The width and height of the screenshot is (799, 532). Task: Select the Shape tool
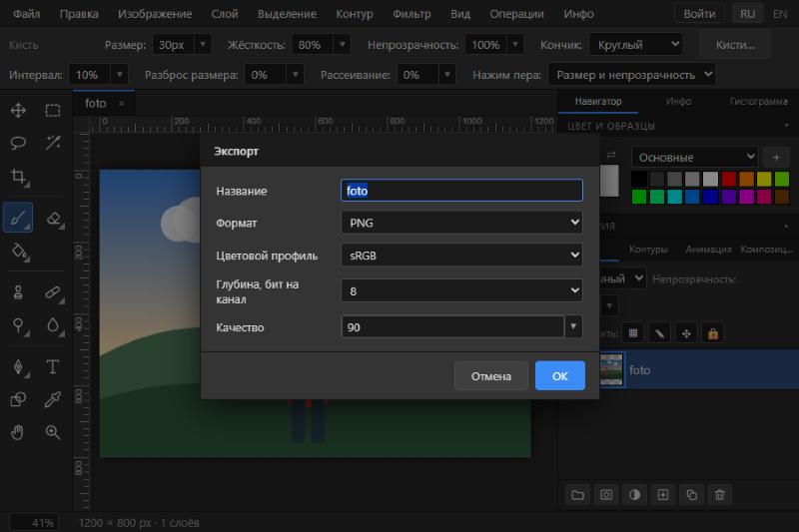click(18, 399)
